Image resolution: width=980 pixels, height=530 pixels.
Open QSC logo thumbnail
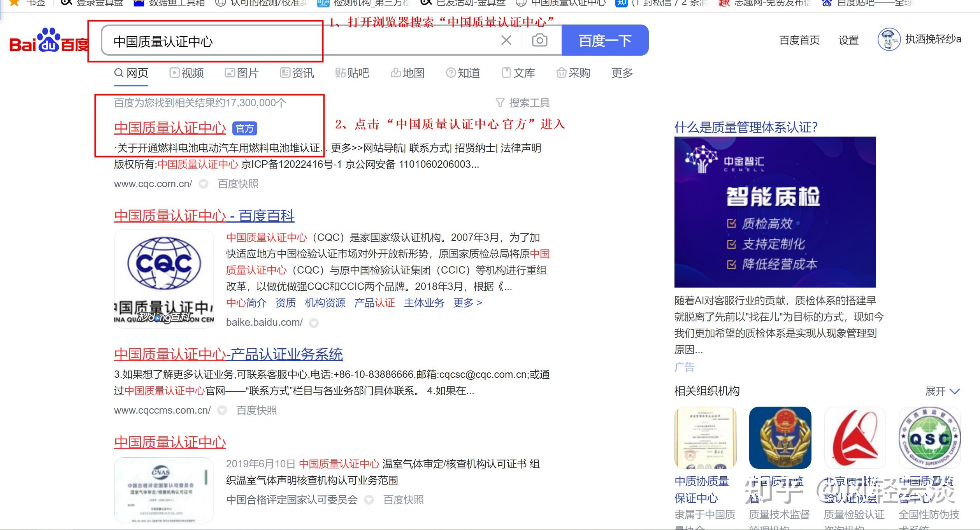pyautogui.click(x=929, y=438)
